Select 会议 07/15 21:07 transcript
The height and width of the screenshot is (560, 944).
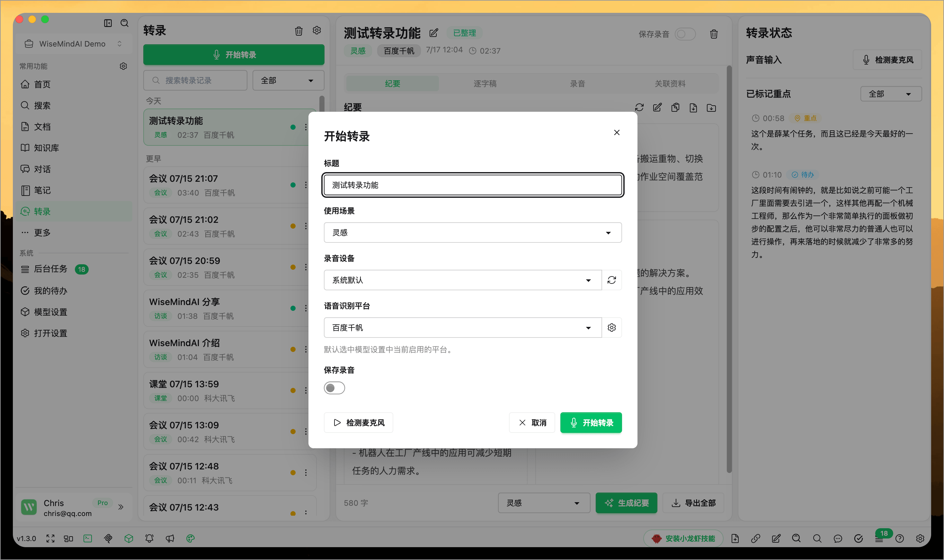pos(227,185)
